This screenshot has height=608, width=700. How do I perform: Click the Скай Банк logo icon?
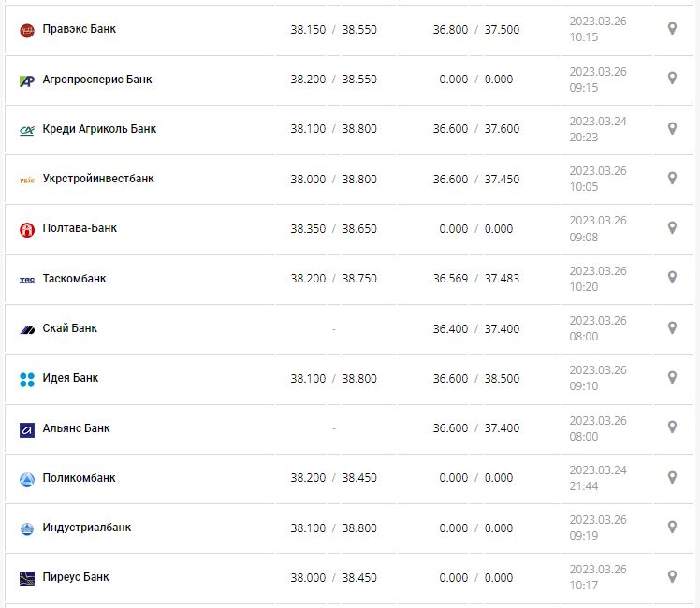pos(27,329)
